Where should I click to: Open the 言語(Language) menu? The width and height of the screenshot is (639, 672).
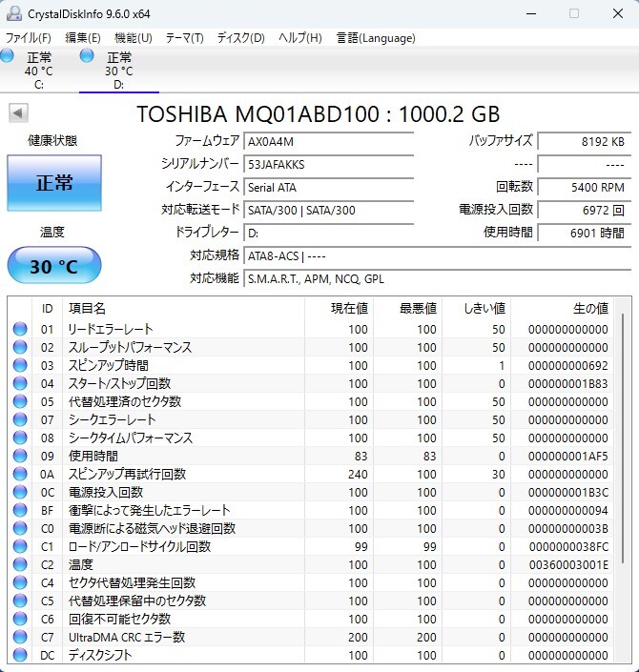point(375,38)
